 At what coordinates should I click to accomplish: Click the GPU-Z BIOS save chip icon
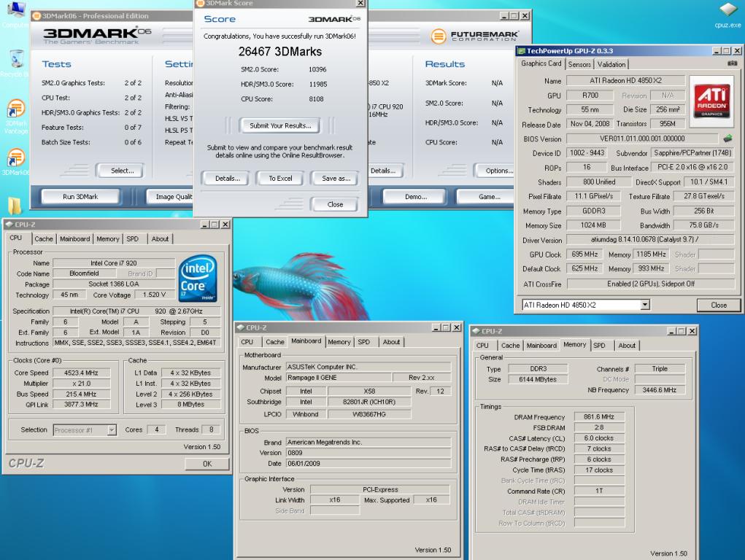tap(727, 139)
